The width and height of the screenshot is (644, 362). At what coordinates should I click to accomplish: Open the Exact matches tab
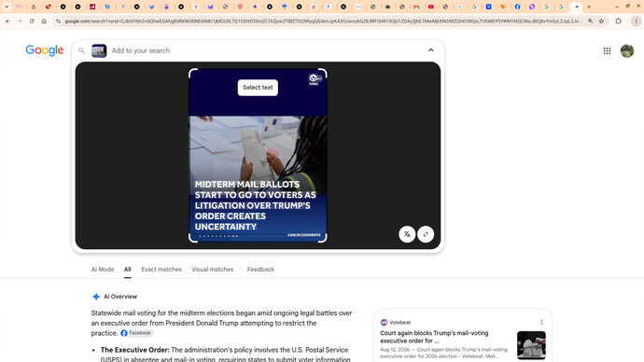(161, 270)
